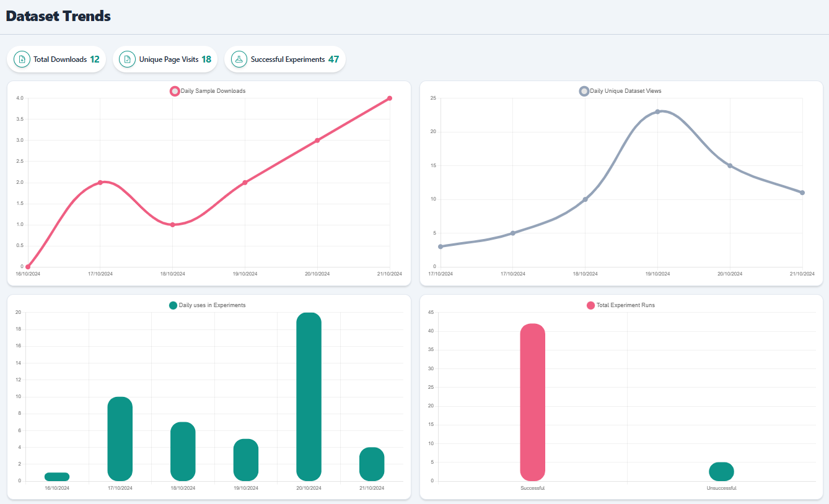This screenshot has height=504, width=829.
Task: Click the Total Experiment Runs chart title
Action: [x=626, y=305]
